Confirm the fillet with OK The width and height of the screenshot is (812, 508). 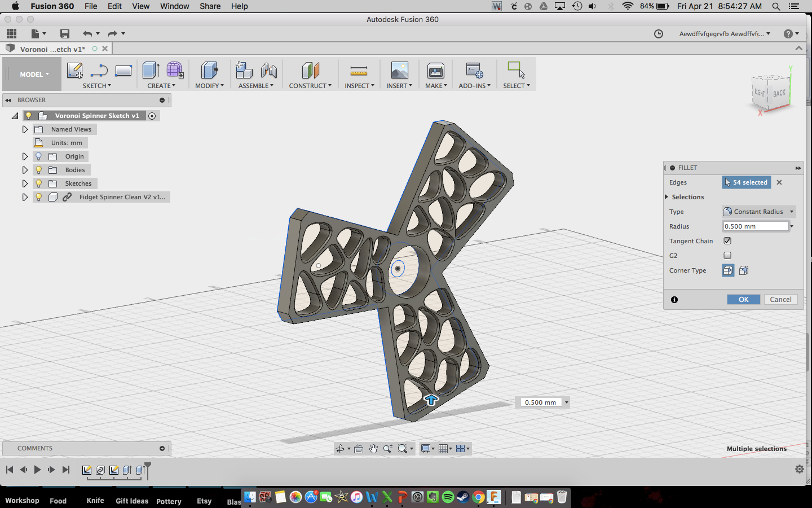coord(743,300)
